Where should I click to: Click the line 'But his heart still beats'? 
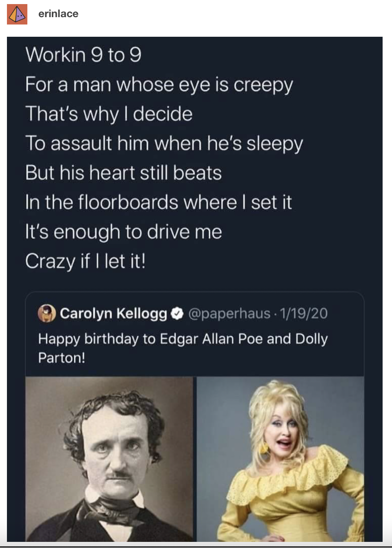coord(123,173)
